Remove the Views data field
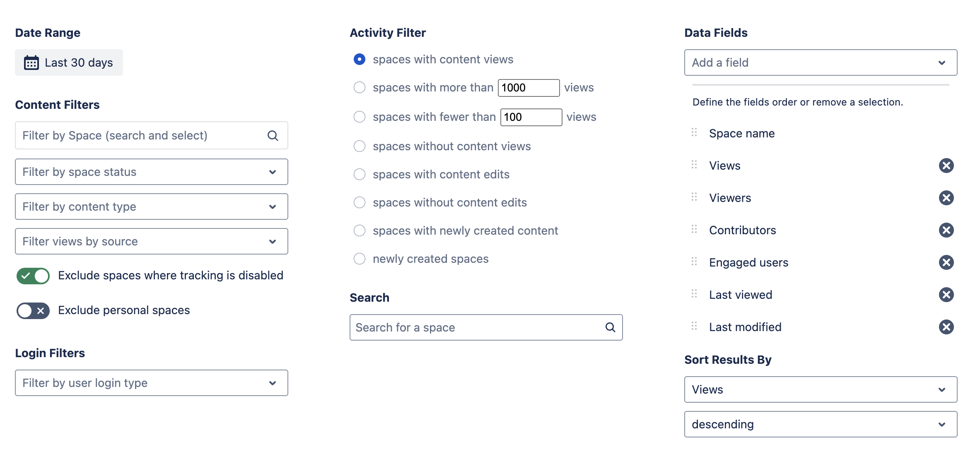Screen dimensions: 980x454 (946, 166)
